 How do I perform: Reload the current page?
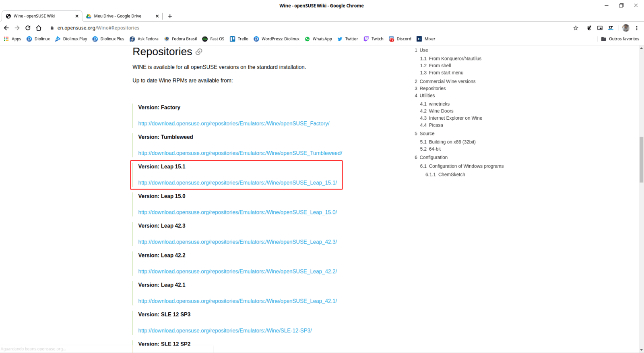click(28, 28)
